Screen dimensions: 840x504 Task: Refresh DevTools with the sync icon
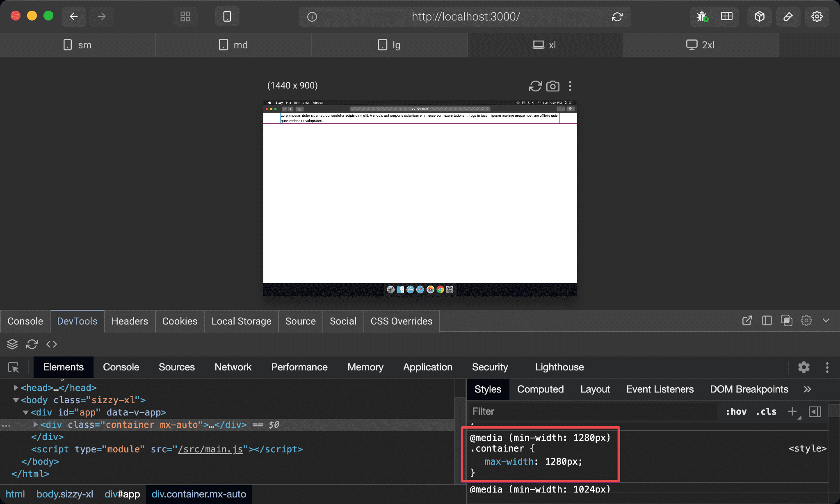click(x=32, y=344)
